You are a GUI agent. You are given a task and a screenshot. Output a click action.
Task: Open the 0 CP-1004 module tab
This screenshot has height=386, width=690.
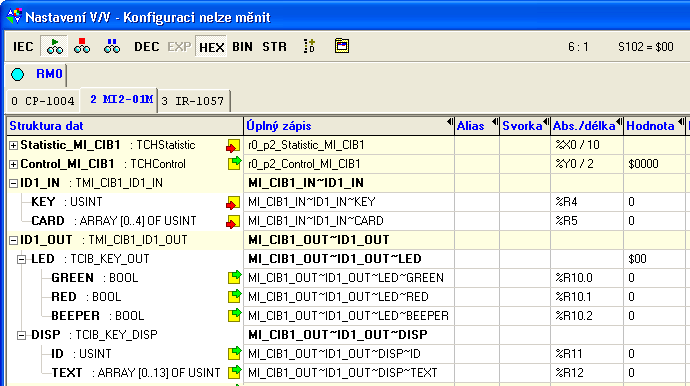click(x=43, y=101)
